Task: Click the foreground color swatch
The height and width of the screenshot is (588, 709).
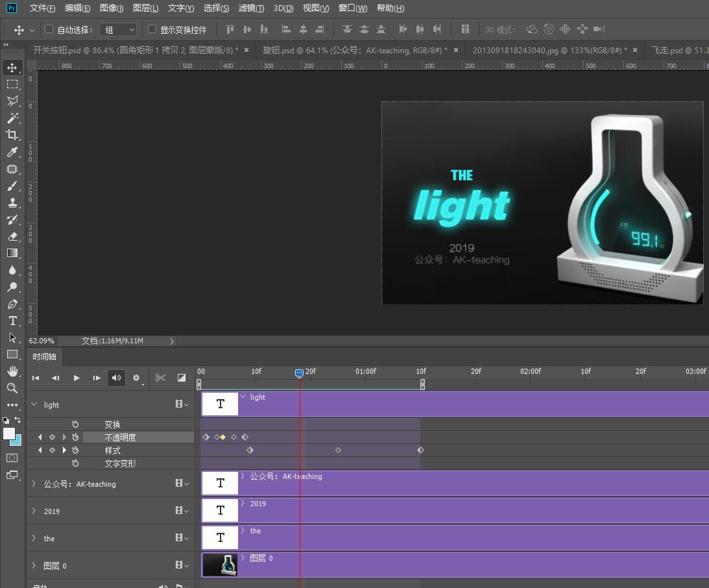Action: [8, 434]
